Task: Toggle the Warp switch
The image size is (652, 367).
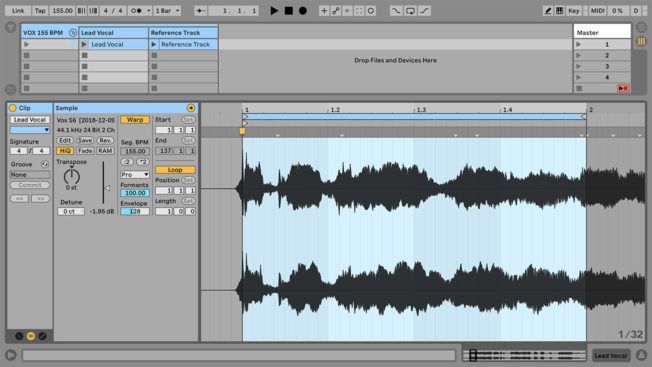Action: coord(135,120)
